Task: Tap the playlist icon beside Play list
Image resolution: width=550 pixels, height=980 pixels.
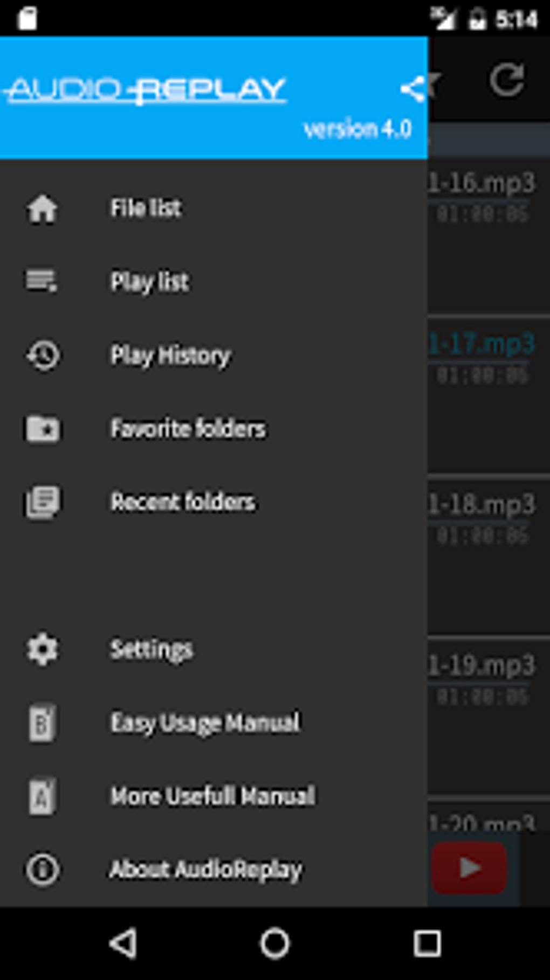Action: coord(42,281)
